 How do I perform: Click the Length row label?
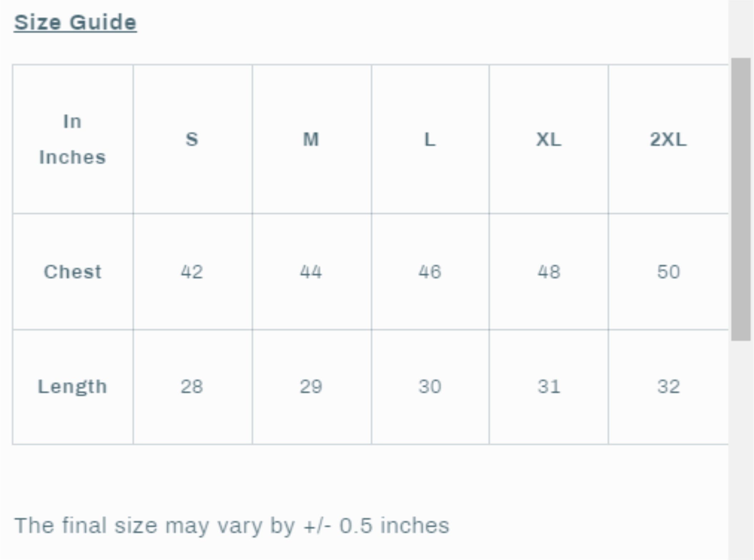(x=73, y=387)
